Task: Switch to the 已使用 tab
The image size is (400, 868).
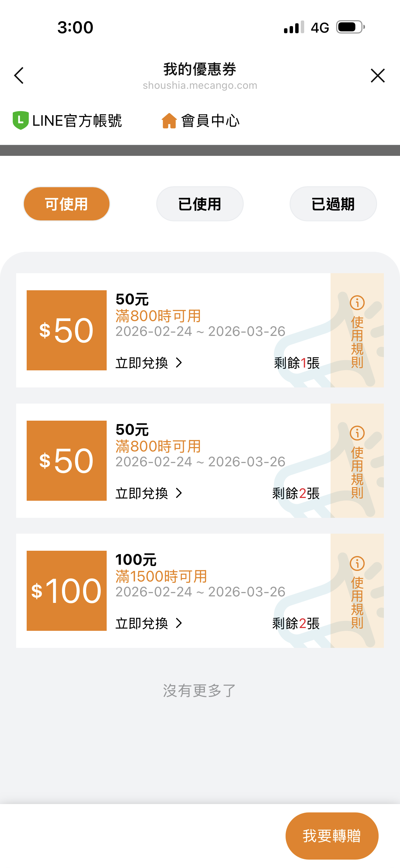Action: click(x=200, y=204)
